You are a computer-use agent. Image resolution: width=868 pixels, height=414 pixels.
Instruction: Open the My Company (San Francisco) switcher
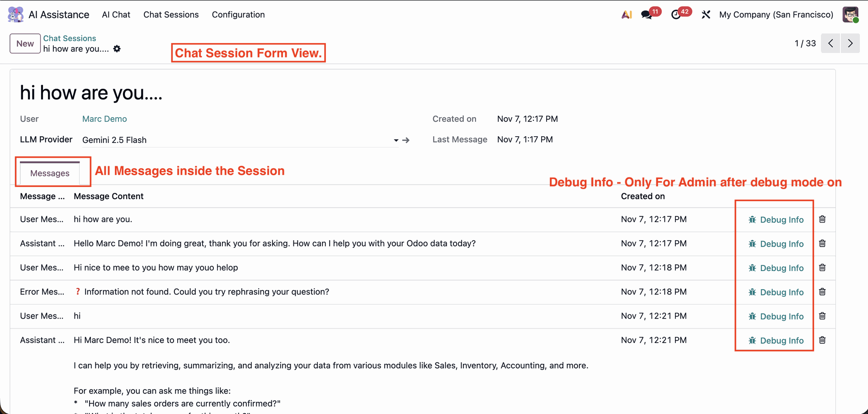(x=776, y=14)
